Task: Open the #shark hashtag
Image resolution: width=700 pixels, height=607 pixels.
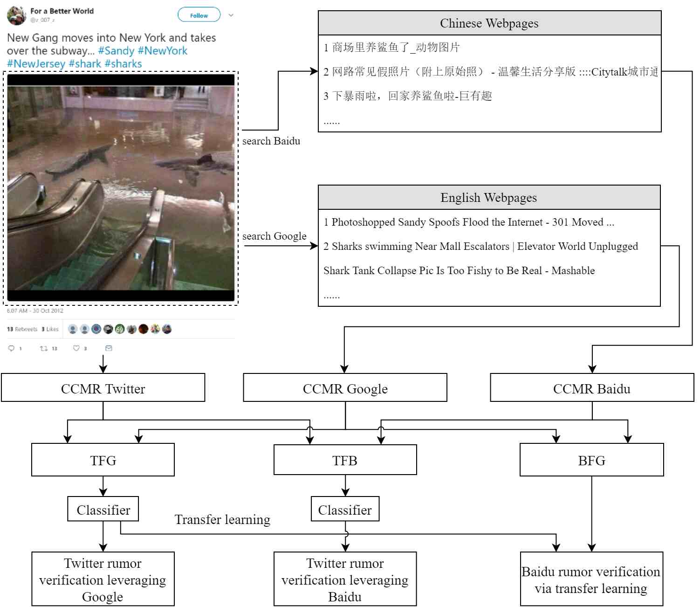Action: (x=85, y=64)
